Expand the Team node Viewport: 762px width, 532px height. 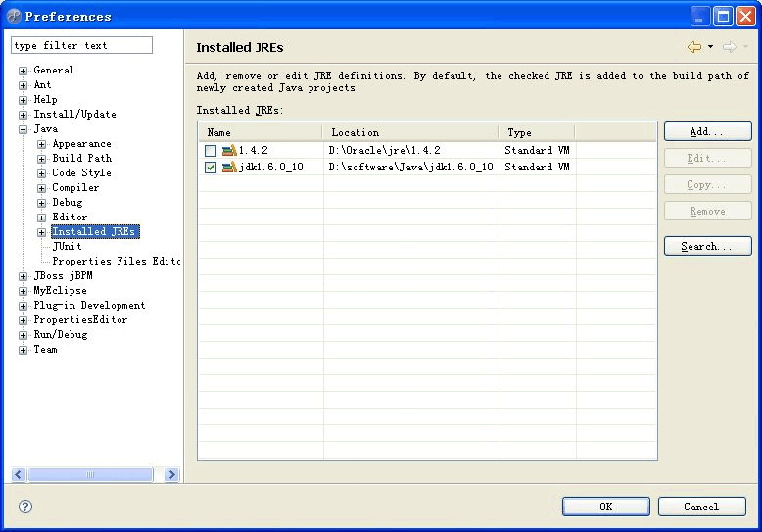(23, 350)
